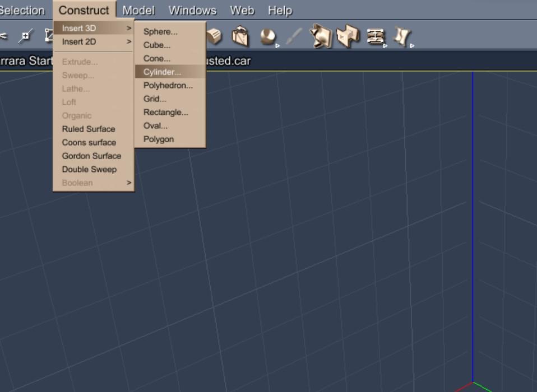Image resolution: width=537 pixels, height=392 pixels.
Task: Choose Oval... from the submenu
Action: click(170, 125)
